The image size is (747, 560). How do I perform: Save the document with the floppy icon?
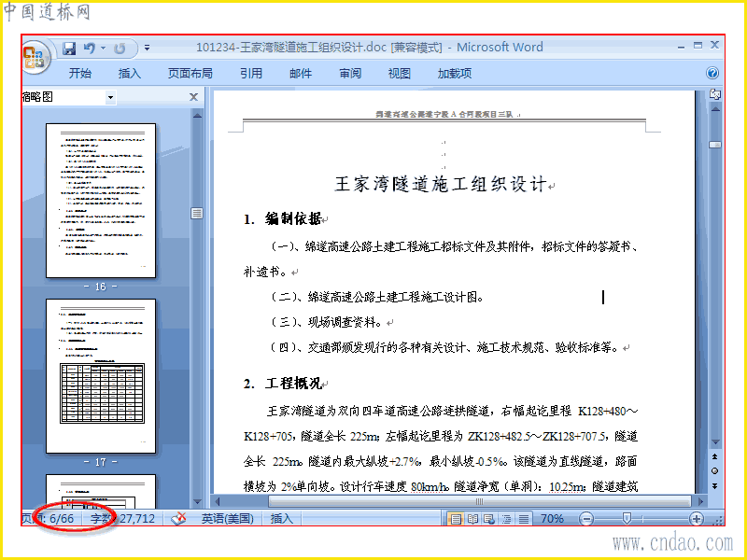point(69,48)
